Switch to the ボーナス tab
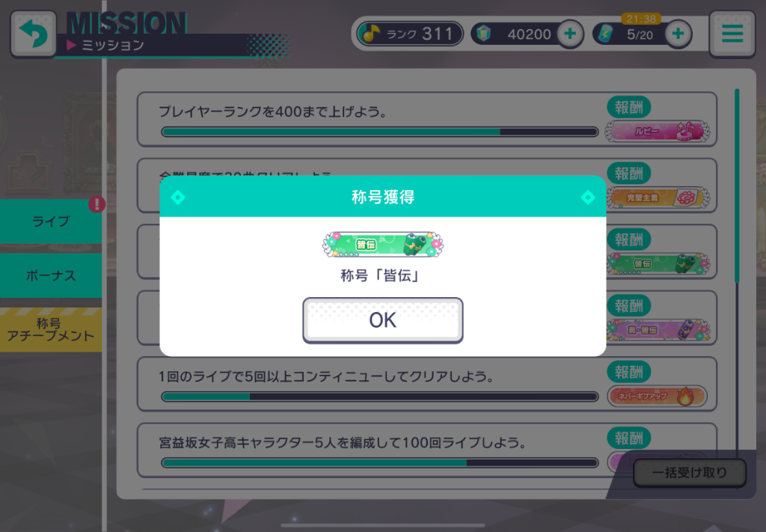The width and height of the screenshot is (766, 532). [x=51, y=275]
